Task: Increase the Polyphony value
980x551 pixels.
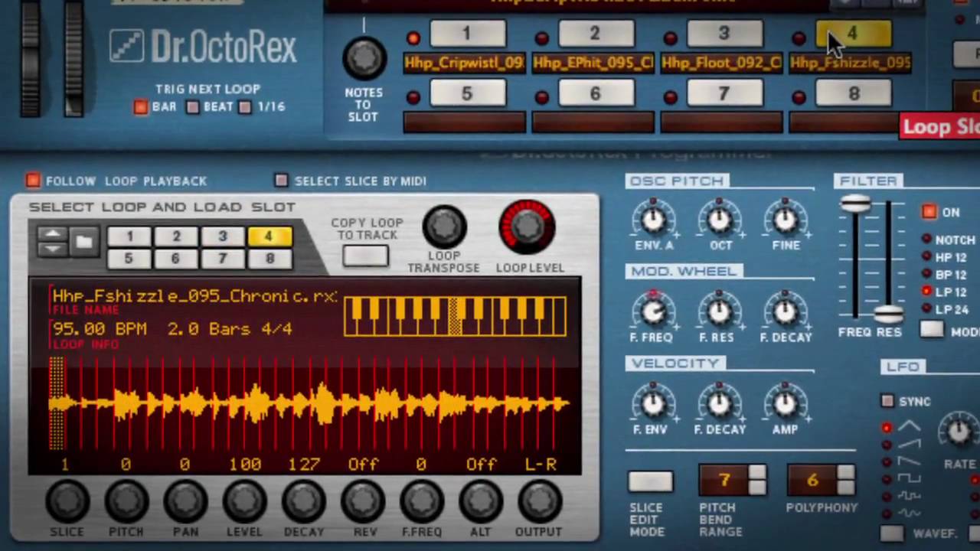Action: pyautogui.click(x=845, y=474)
